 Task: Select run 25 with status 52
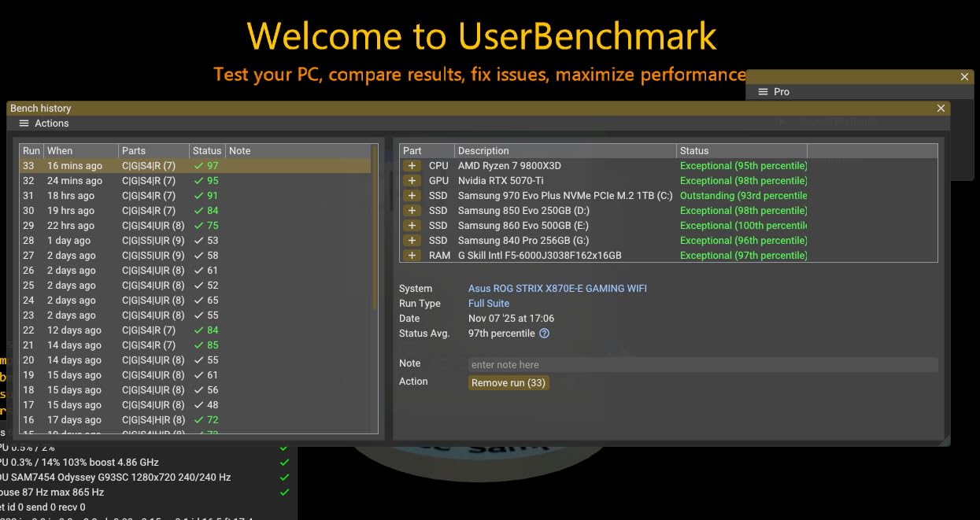(x=194, y=286)
